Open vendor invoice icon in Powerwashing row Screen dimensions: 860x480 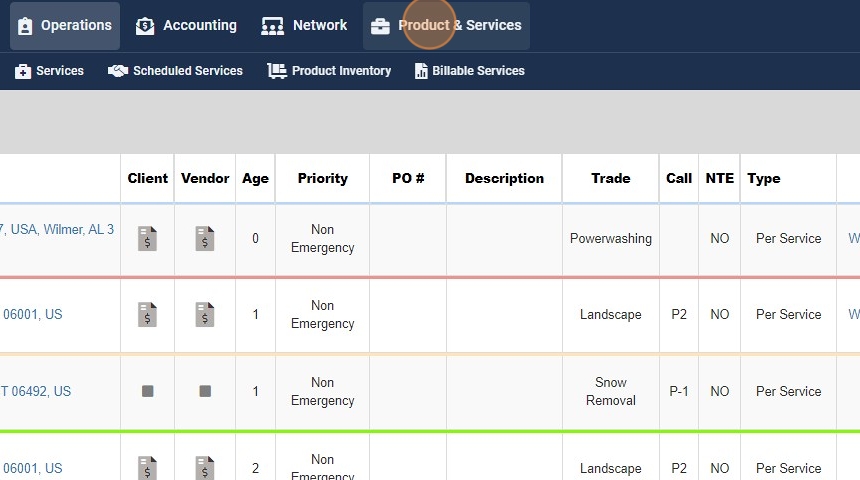(x=205, y=239)
